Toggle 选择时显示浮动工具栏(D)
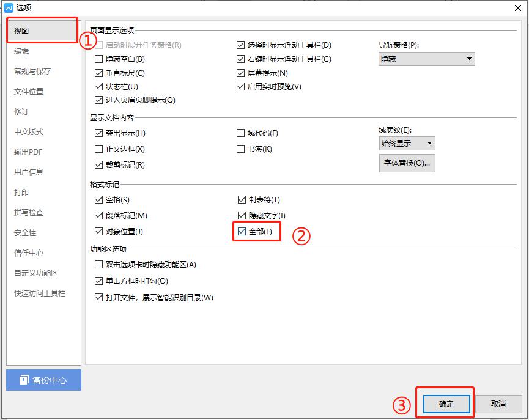 [240, 45]
